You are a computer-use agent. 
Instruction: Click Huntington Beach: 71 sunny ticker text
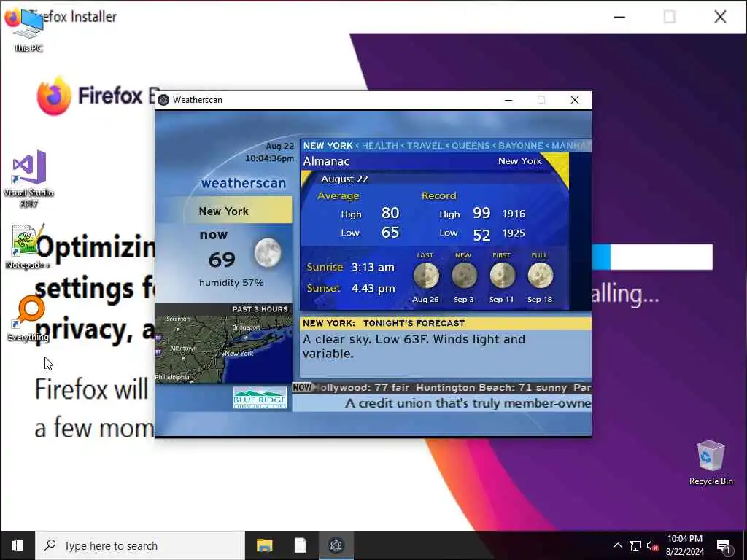492,388
